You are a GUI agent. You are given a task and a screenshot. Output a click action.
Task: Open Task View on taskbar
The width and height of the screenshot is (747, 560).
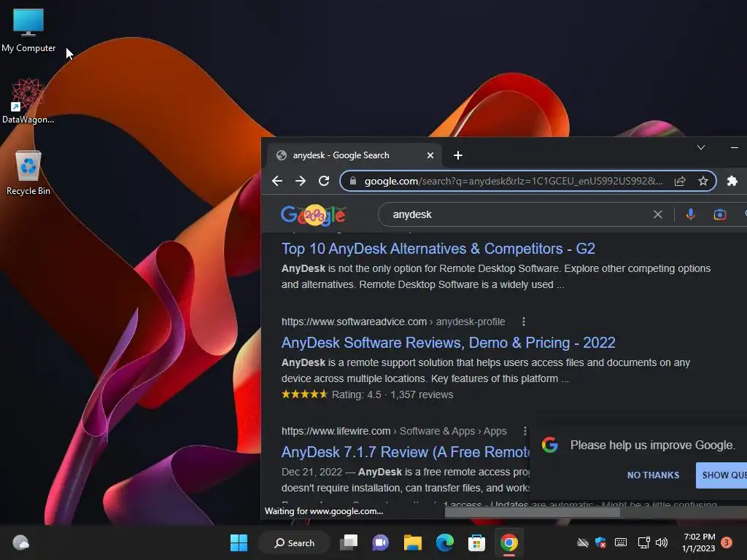point(348,542)
